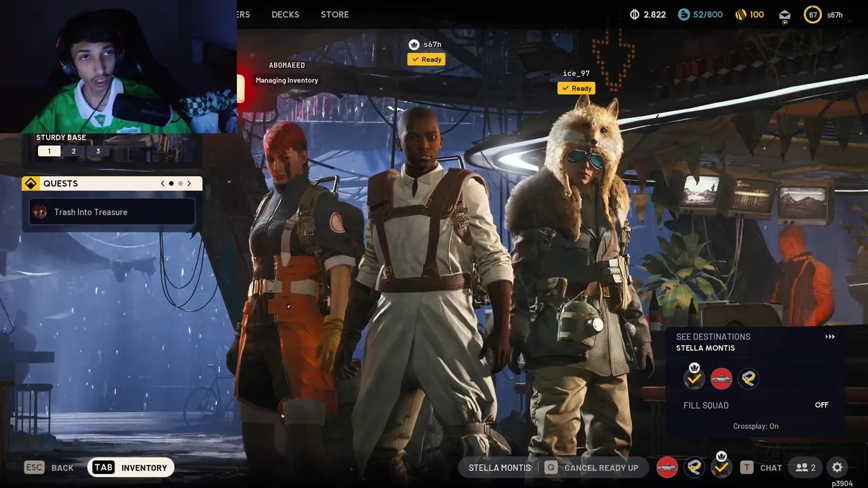868x488 pixels.
Task: Click the TAB key icon beside Inventory
Action: (103, 468)
